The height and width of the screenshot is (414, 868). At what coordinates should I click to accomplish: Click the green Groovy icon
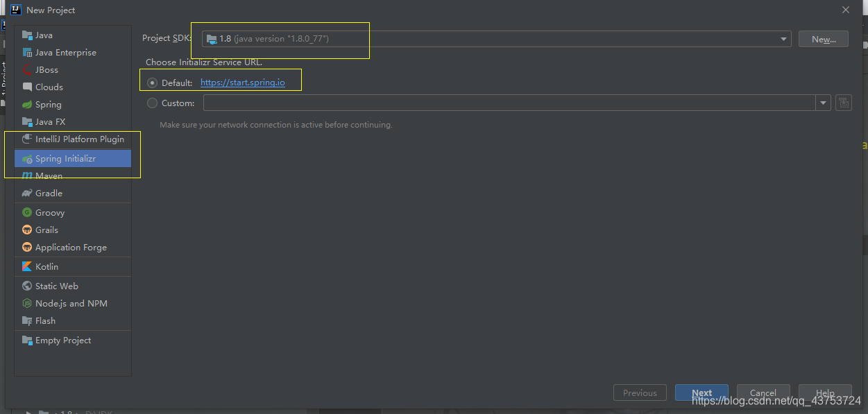[27, 213]
